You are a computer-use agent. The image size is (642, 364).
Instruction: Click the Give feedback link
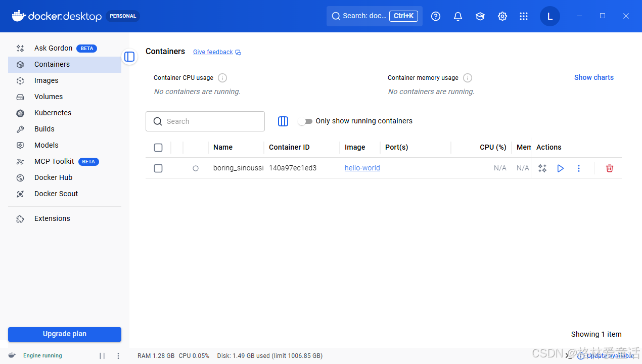coord(217,52)
